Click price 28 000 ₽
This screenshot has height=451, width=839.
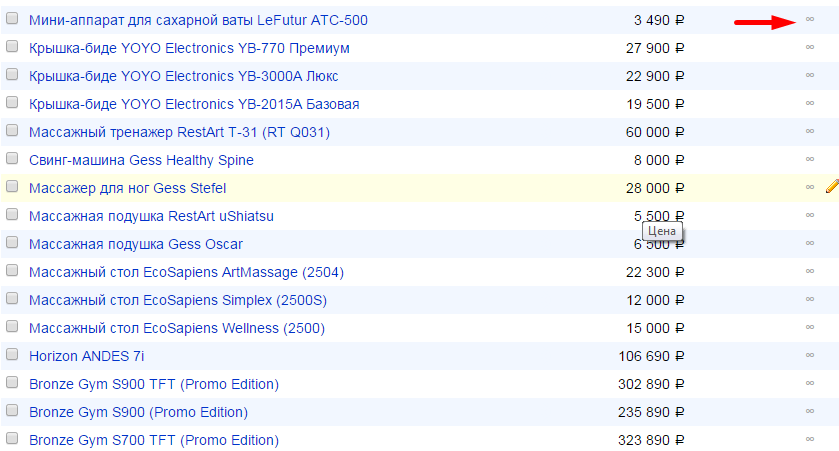pyautogui.click(x=655, y=188)
